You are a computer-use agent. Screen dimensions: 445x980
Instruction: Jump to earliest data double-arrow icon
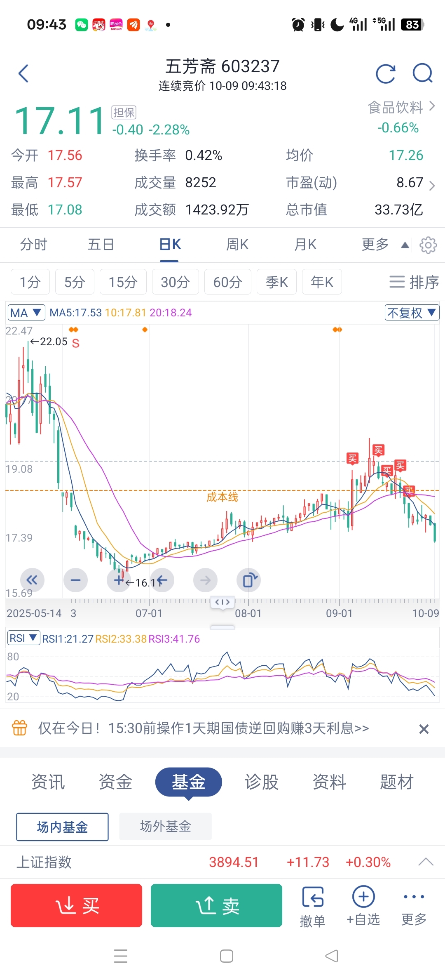pos(32,580)
